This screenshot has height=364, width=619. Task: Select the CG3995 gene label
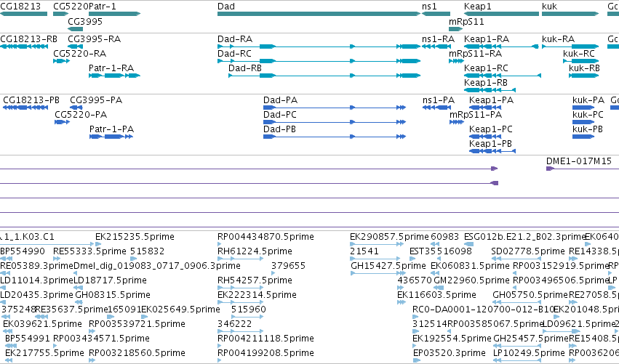pos(85,21)
